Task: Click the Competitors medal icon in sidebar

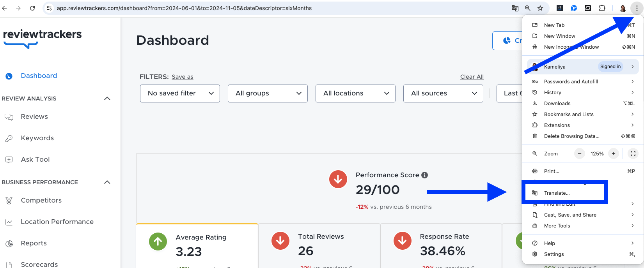Action: [x=9, y=201]
